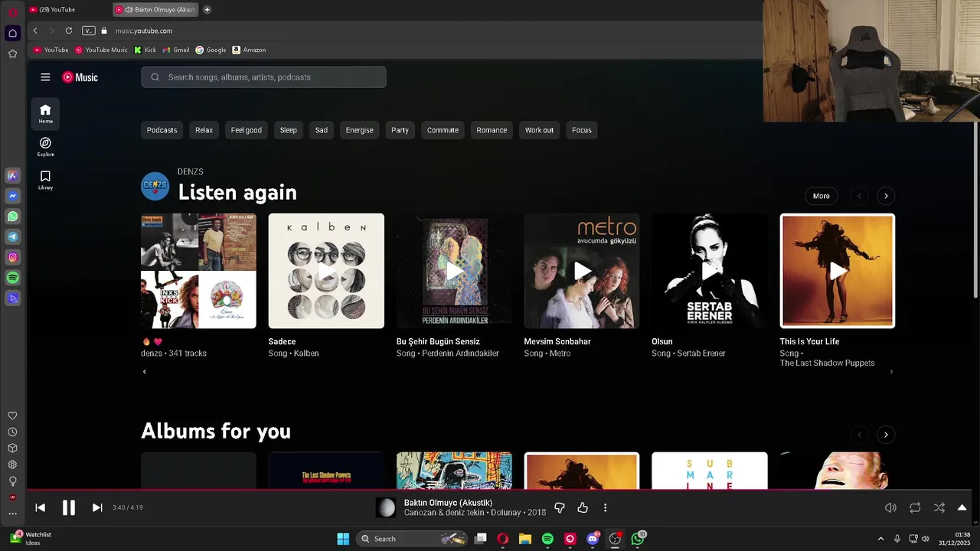Screen dimensions: 980x551
Task: Go to the Home sidebar section
Action: coord(45,113)
